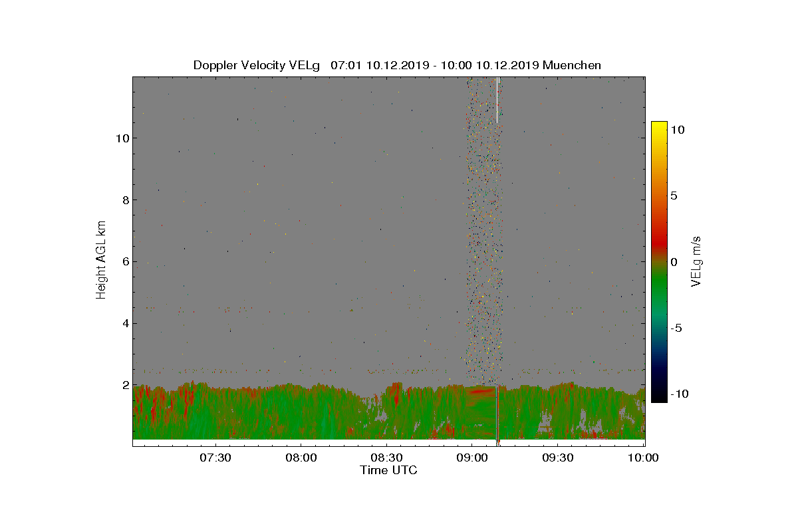Click the 09:30 time axis label
Image resolution: width=798 pixels, height=532 pixels.
[557, 458]
